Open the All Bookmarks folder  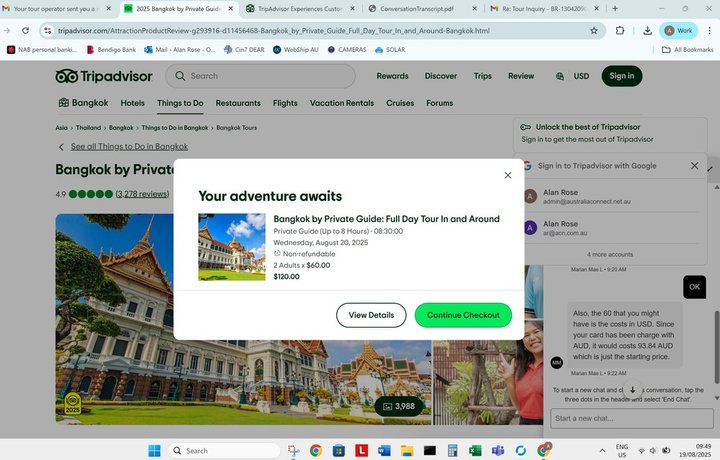pos(687,50)
